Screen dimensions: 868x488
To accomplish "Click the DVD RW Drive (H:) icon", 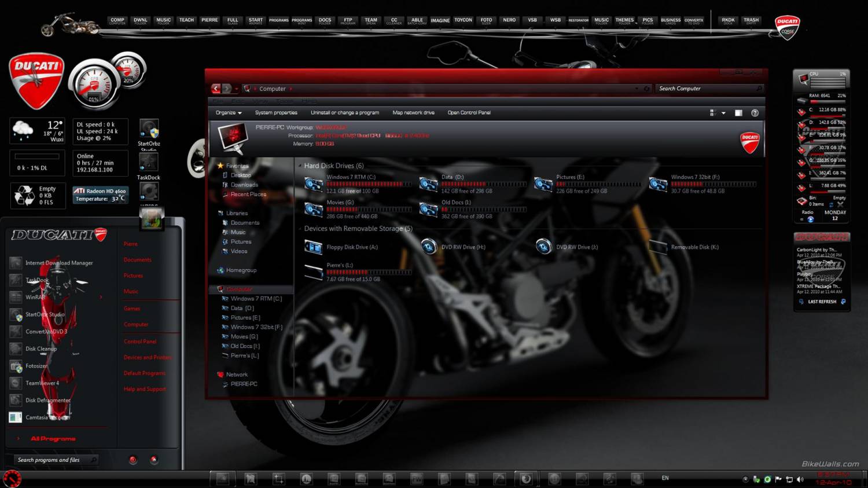I will pyautogui.click(x=429, y=247).
